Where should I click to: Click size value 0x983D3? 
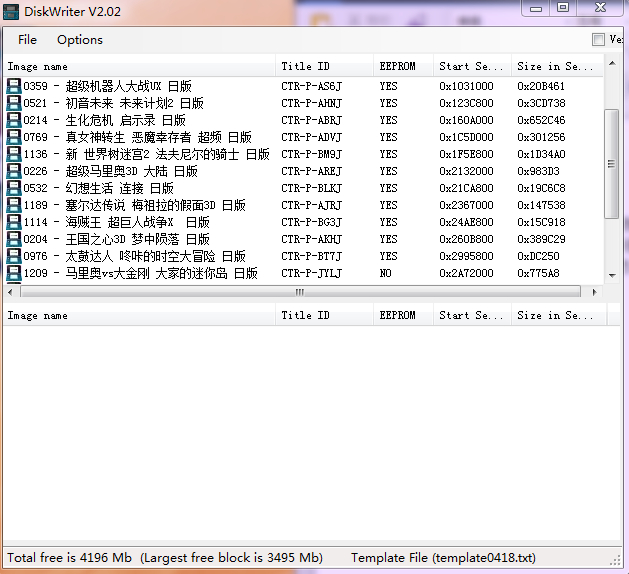(538, 171)
